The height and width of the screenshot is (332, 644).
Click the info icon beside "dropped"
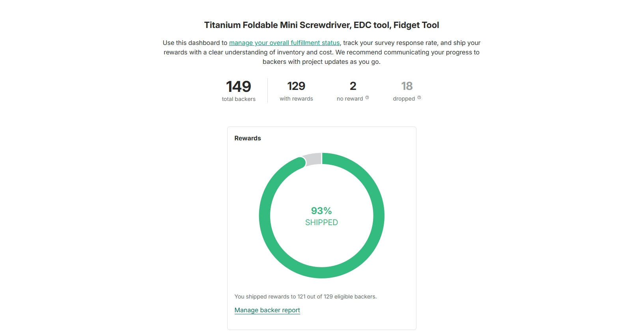[x=419, y=98]
